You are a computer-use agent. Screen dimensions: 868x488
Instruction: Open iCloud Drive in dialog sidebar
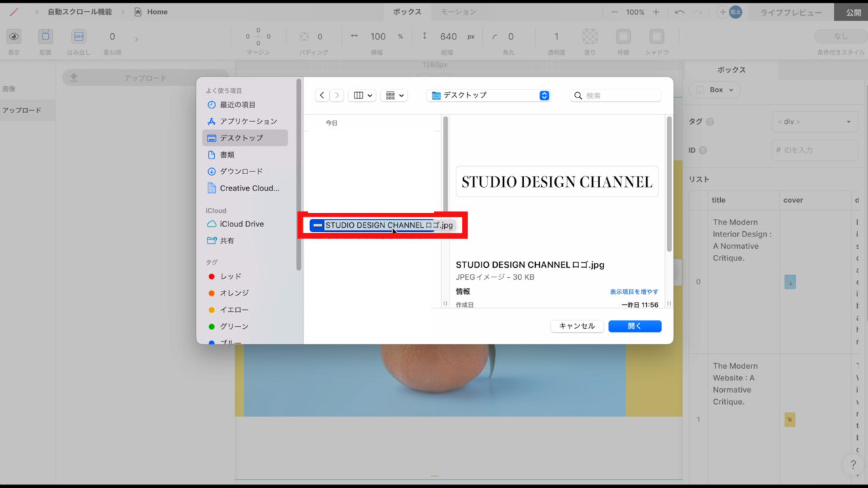pyautogui.click(x=245, y=224)
